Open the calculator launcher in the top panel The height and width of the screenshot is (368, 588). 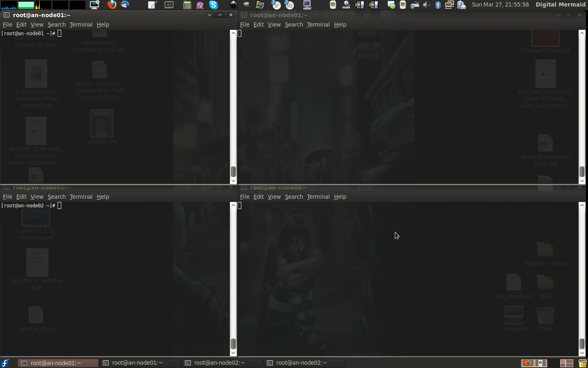click(187, 5)
